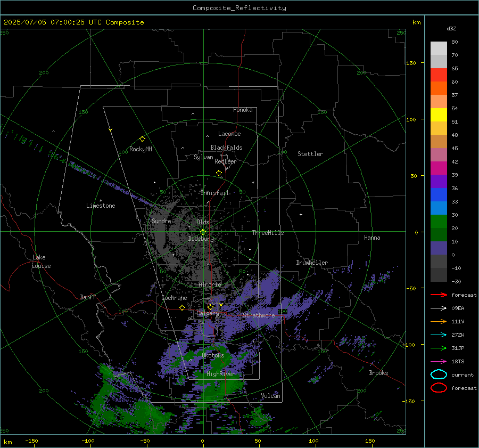Click the radar center diamond near Didsbury
The height and width of the screenshot is (448, 479).
[x=203, y=232]
